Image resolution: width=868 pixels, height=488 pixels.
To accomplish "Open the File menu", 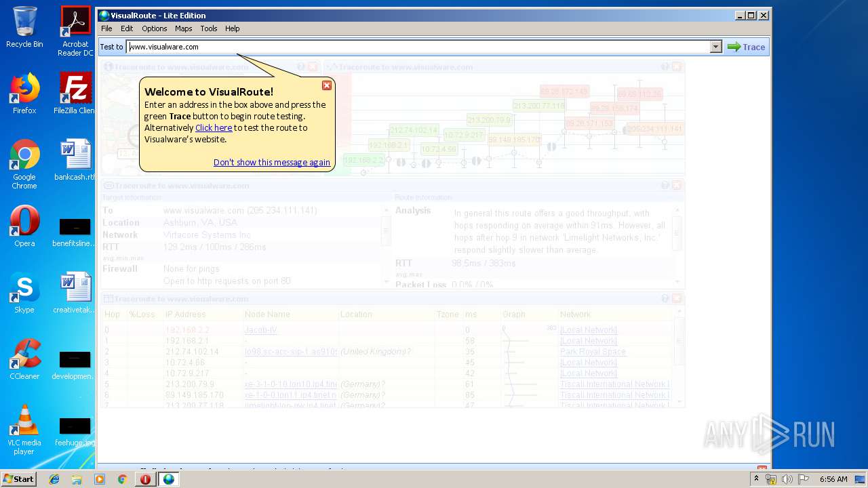I will 106,28.
